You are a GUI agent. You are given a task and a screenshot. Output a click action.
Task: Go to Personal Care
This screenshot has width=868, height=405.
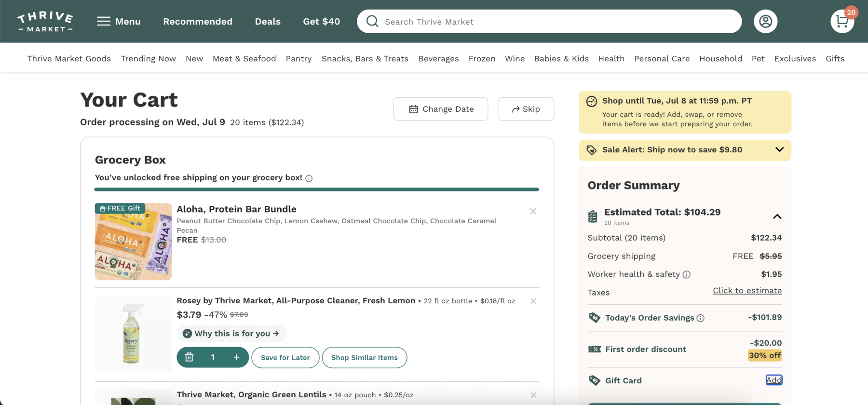662,58
